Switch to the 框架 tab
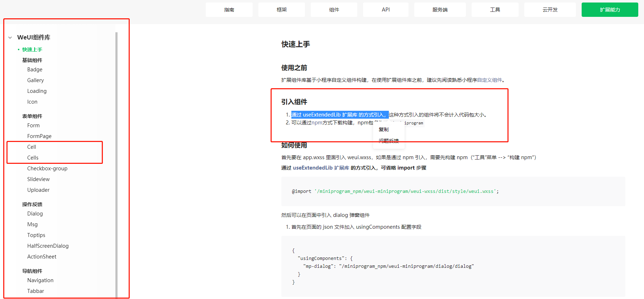644x299 pixels. click(282, 10)
